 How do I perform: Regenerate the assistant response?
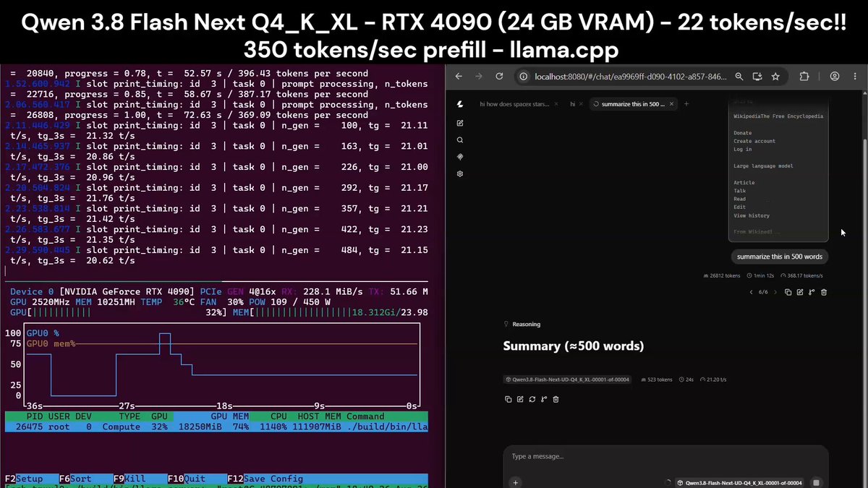click(x=532, y=399)
